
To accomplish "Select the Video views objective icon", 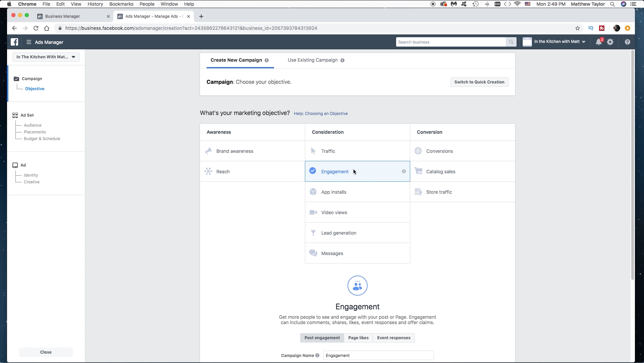I will coord(313,212).
